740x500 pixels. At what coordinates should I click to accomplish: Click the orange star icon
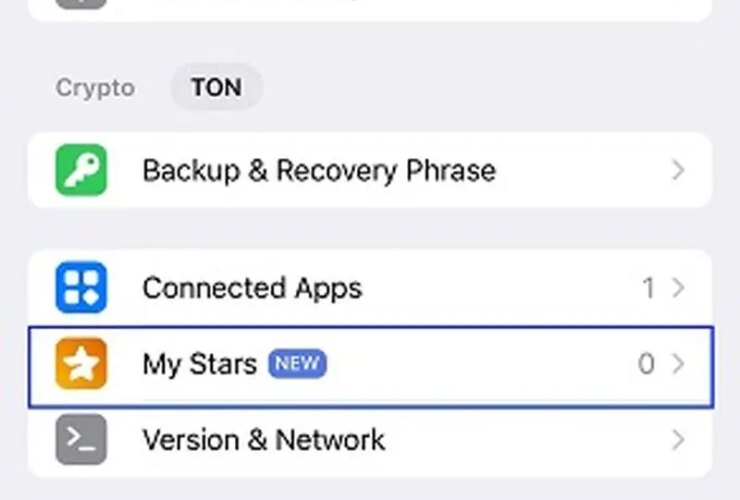click(81, 364)
